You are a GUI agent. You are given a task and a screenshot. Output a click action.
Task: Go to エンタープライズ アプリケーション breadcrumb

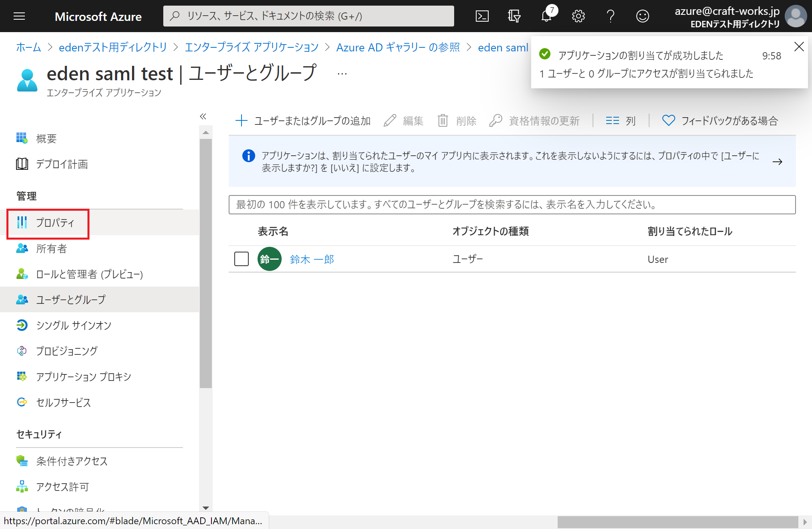coord(252,47)
